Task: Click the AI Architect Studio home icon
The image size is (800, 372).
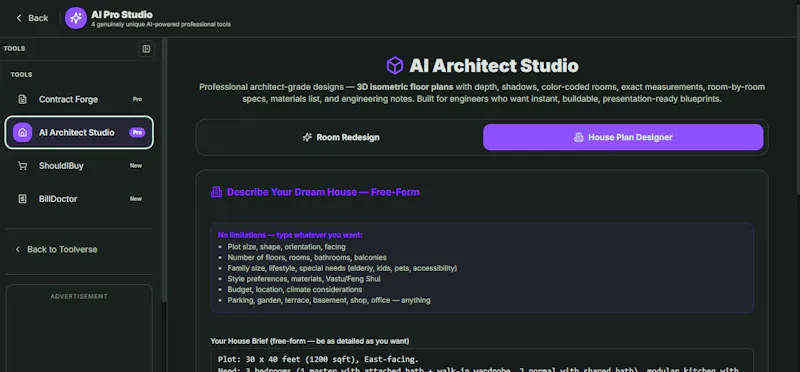Action: [22, 133]
